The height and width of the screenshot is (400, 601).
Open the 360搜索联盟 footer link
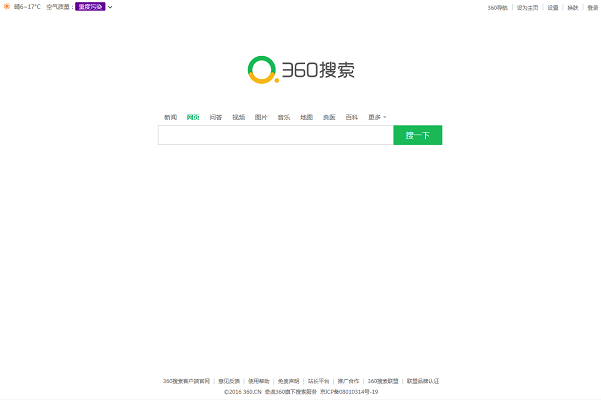tap(383, 381)
